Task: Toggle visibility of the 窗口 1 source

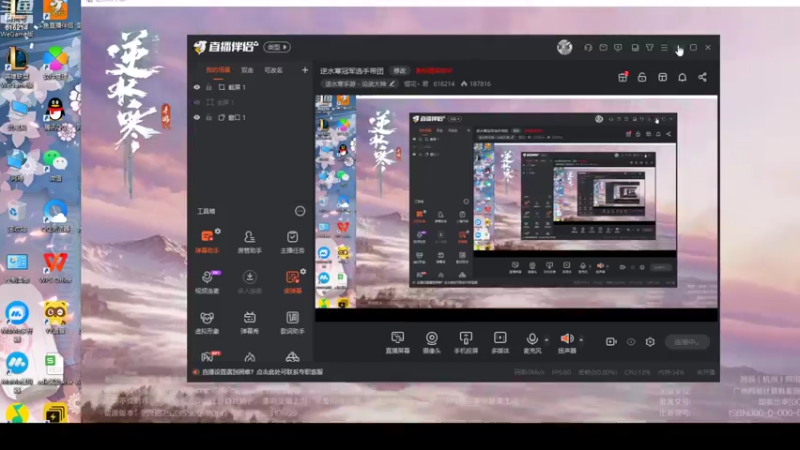Action: pyautogui.click(x=197, y=117)
